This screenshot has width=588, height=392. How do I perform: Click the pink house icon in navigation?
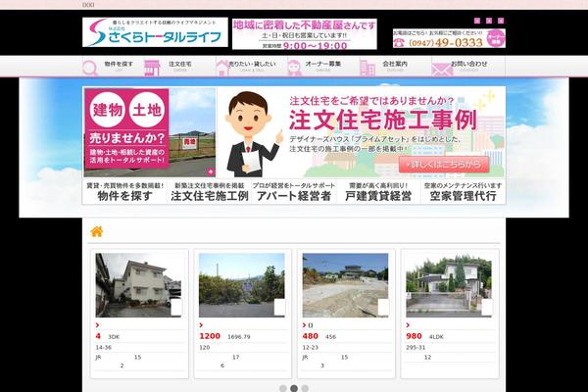click(222, 69)
